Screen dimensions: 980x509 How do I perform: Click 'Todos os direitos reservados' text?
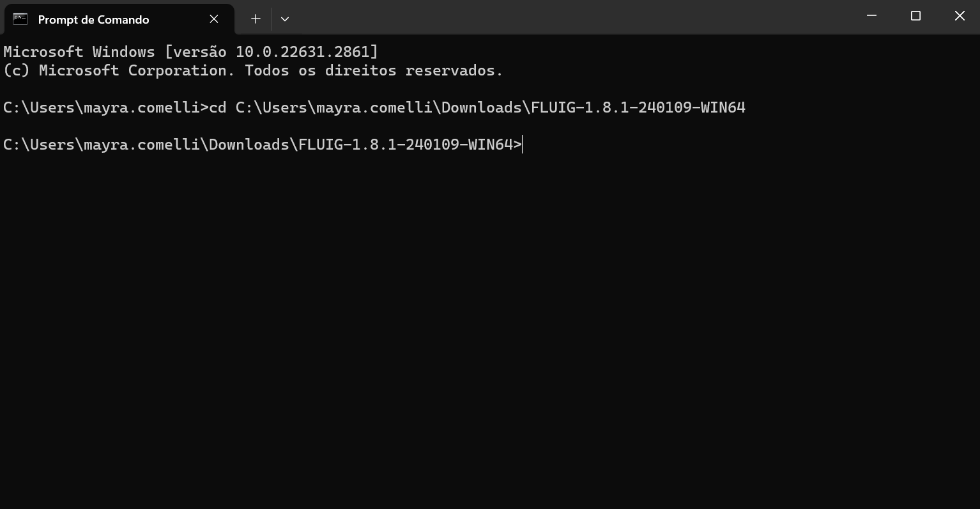point(373,70)
